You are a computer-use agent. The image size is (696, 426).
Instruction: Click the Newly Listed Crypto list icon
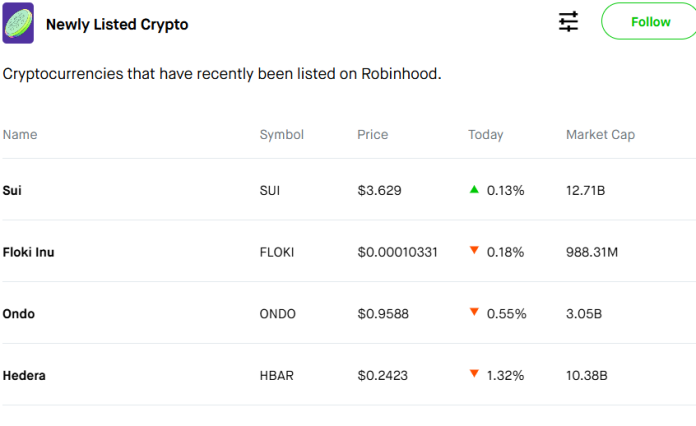point(19,23)
